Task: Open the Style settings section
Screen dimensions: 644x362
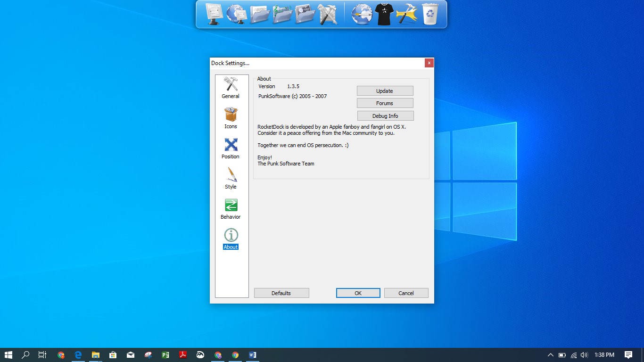Action: click(x=231, y=178)
